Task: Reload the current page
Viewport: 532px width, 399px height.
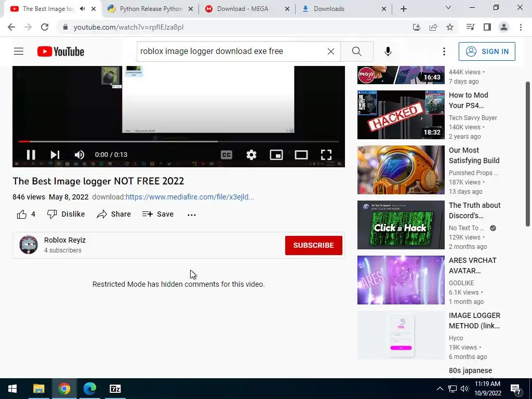Action: point(45,27)
